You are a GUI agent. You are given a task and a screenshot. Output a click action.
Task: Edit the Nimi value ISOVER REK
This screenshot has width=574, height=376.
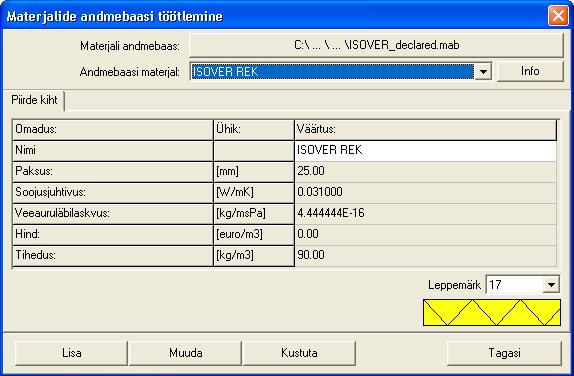tap(425, 150)
